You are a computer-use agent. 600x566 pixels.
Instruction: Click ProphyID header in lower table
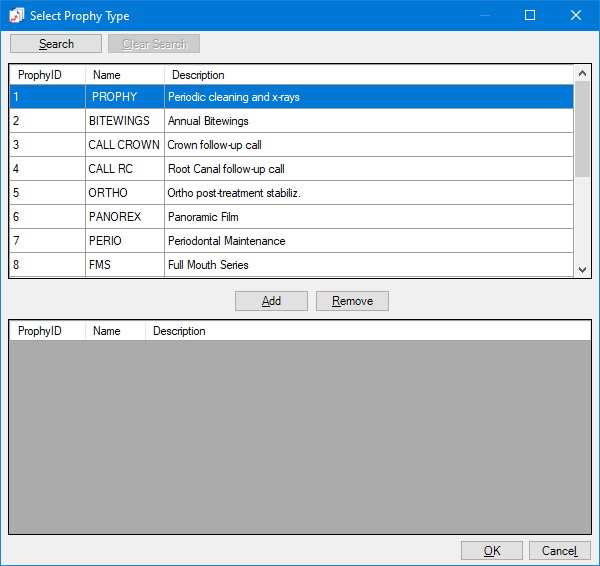pos(47,331)
